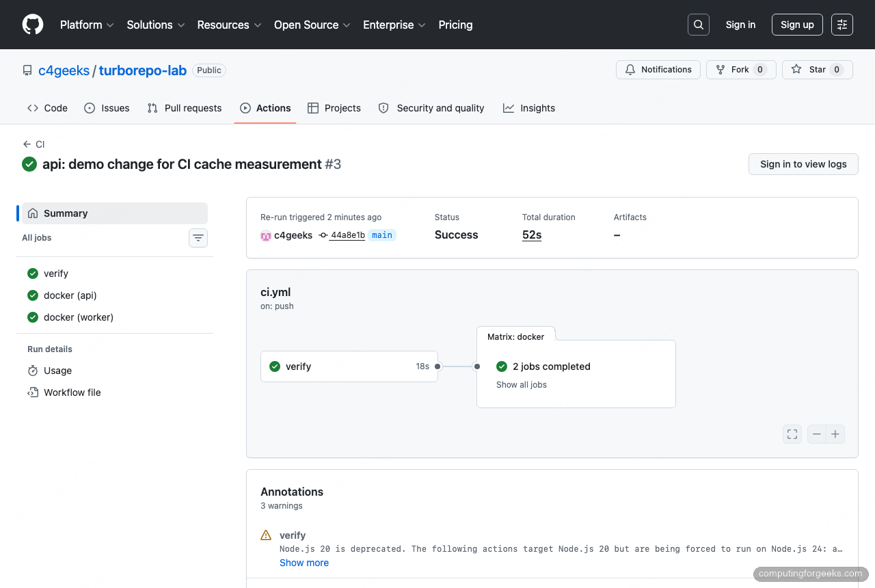Click the Usage stopwatch icon
This screenshot has height=588, width=875.
point(33,371)
